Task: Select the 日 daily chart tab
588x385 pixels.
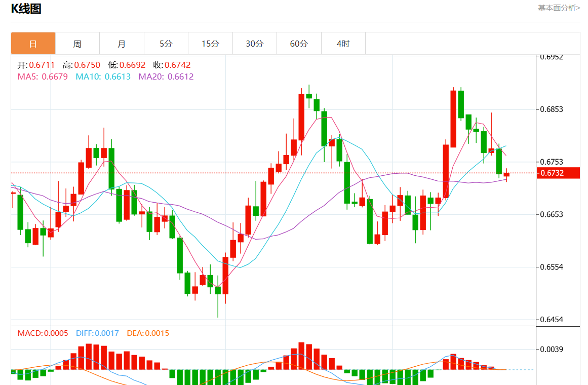Action: [x=33, y=44]
